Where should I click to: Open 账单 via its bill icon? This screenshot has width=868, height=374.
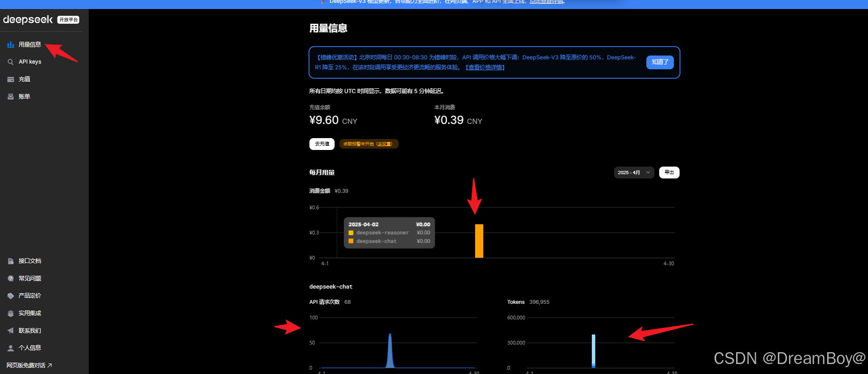10,96
